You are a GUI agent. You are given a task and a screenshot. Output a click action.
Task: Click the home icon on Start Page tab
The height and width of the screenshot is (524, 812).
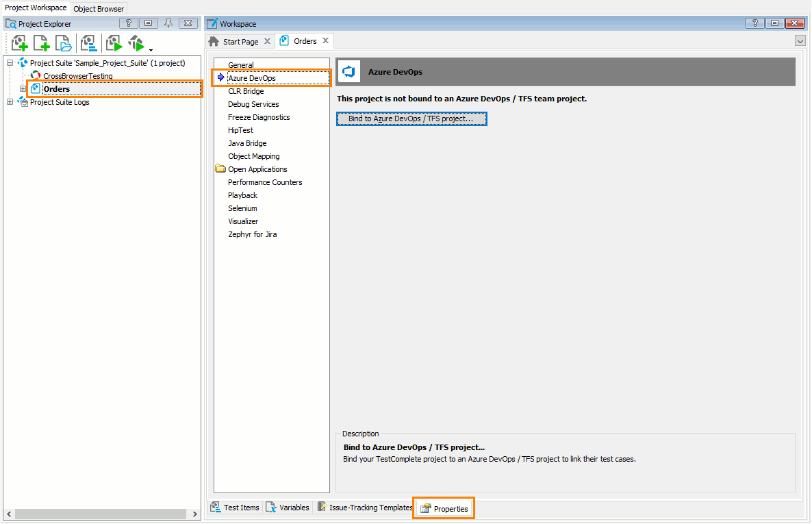[214, 42]
